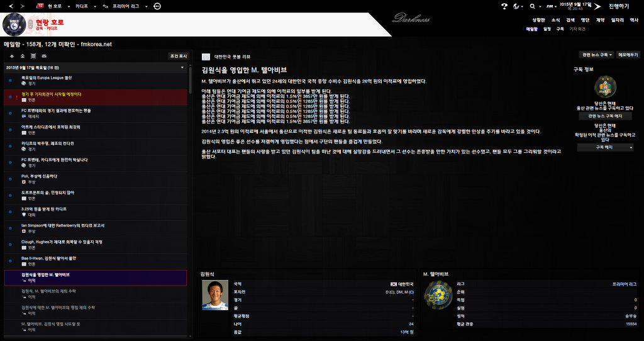Click the Ulsan badge under 구독 정보

605,87
